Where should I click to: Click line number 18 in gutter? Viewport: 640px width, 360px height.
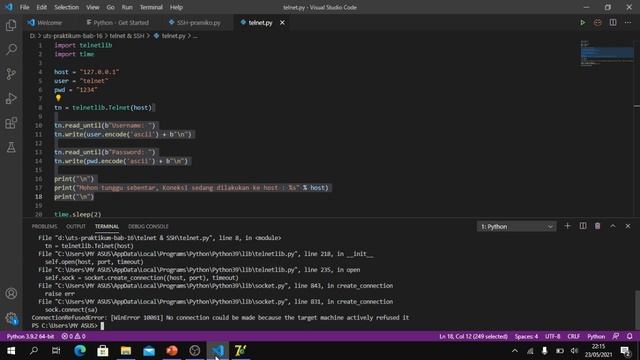coord(39,197)
